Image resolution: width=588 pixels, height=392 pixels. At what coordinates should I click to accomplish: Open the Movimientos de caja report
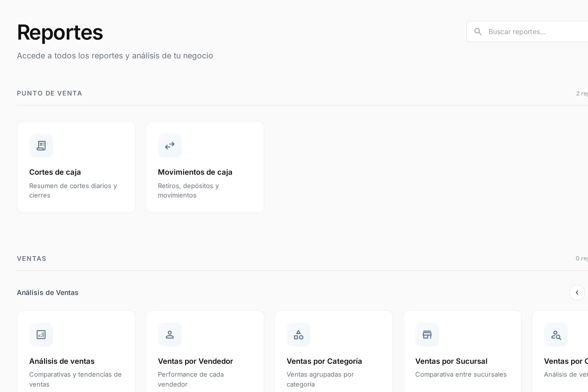(x=205, y=167)
